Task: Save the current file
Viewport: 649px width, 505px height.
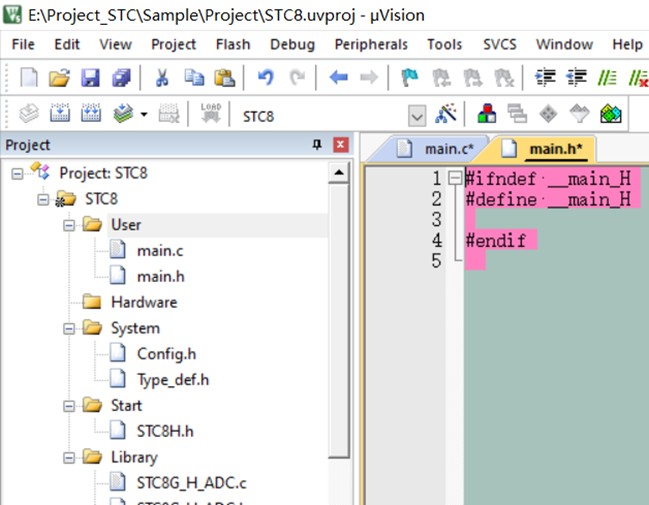Action: tap(90, 77)
